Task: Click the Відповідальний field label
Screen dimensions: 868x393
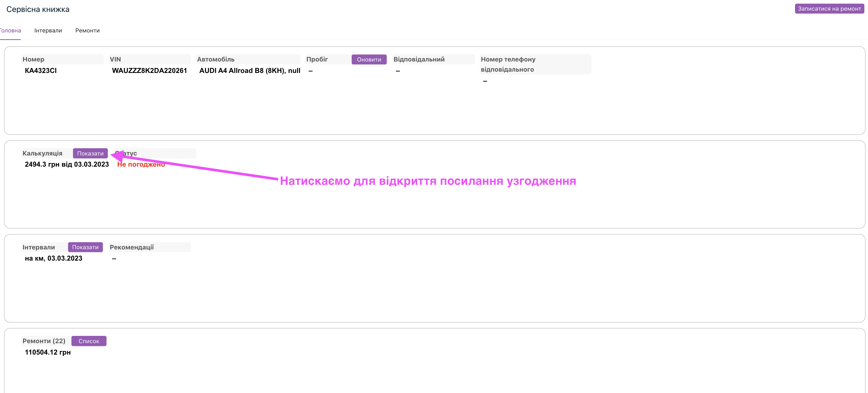Action: point(419,59)
